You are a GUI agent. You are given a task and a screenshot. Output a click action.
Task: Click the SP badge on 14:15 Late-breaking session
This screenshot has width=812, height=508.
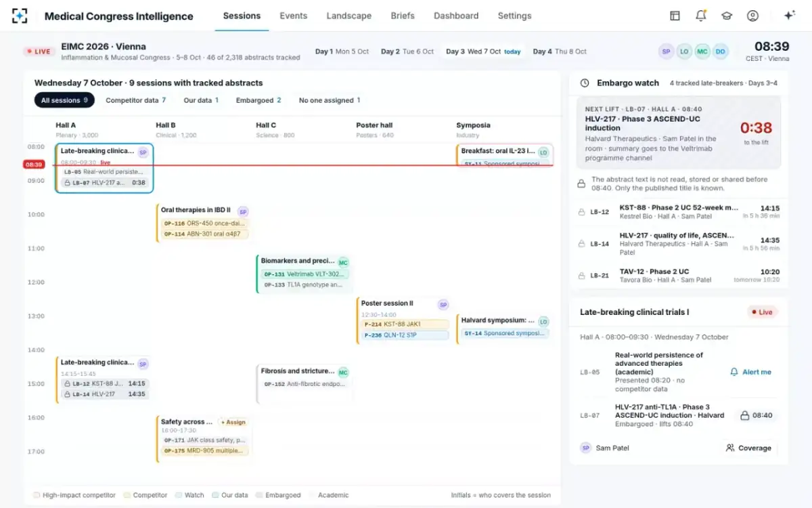click(143, 364)
